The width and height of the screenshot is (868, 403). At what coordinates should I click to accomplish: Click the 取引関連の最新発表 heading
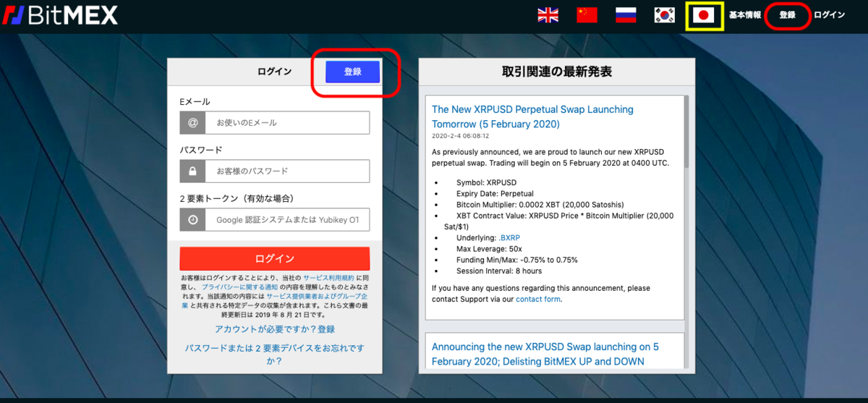557,72
